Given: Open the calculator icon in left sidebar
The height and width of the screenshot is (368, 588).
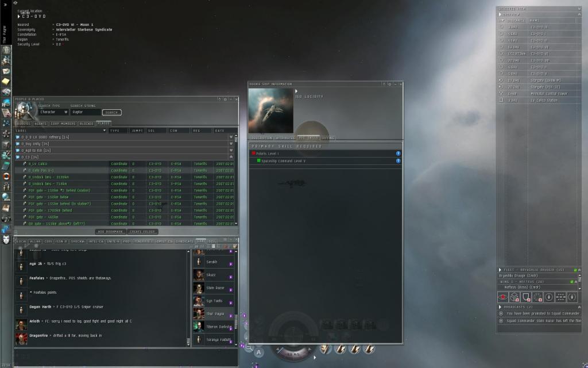Looking at the screenshot, I should 6,166.
